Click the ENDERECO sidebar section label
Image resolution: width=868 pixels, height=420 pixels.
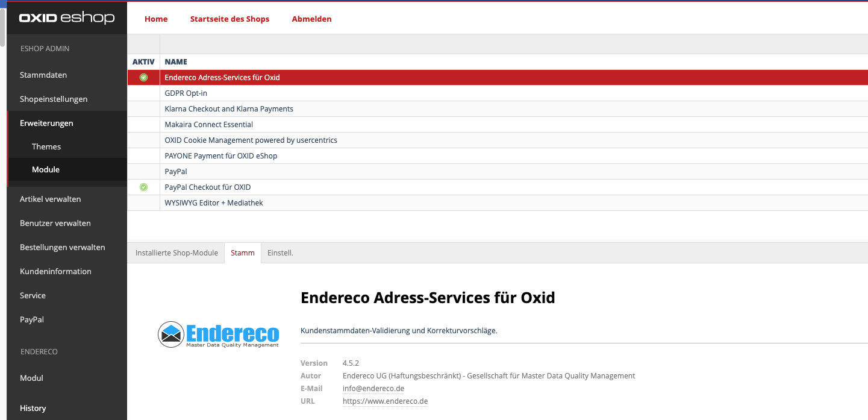(39, 351)
